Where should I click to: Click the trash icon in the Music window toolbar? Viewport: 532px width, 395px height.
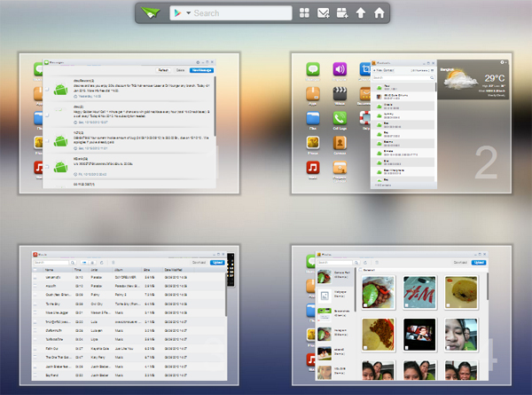[x=113, y=263]
